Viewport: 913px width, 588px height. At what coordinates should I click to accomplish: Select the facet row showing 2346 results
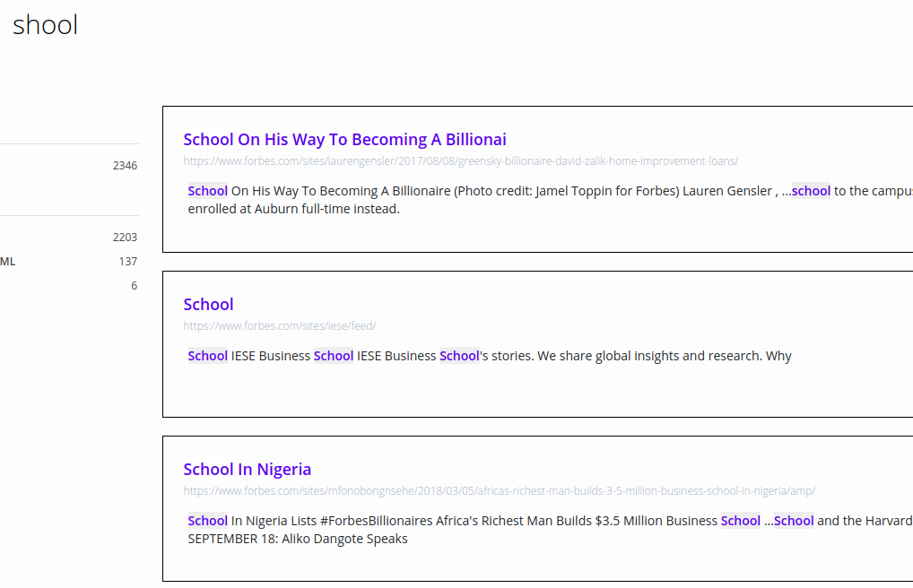click(x=68, y=165)
